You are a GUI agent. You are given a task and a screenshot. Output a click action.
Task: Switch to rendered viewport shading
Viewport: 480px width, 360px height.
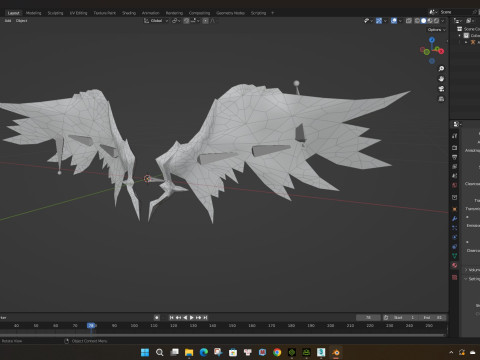click(436, 21)
